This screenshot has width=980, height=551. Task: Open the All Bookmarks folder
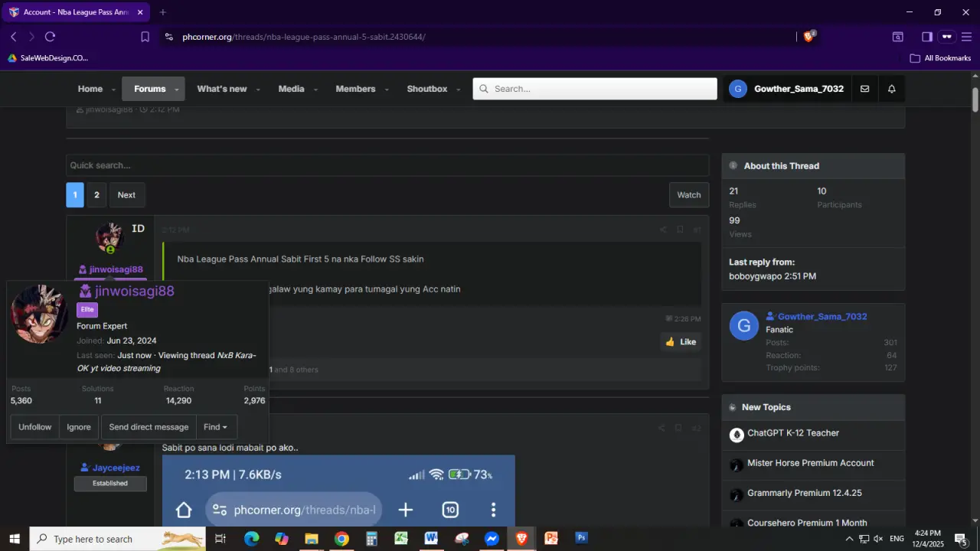(x=940, y=58)
